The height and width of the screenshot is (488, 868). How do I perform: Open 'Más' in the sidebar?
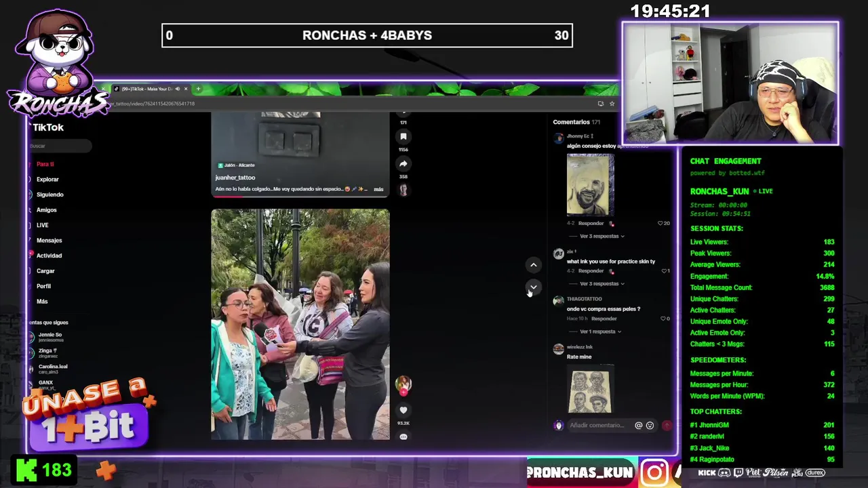42,302
